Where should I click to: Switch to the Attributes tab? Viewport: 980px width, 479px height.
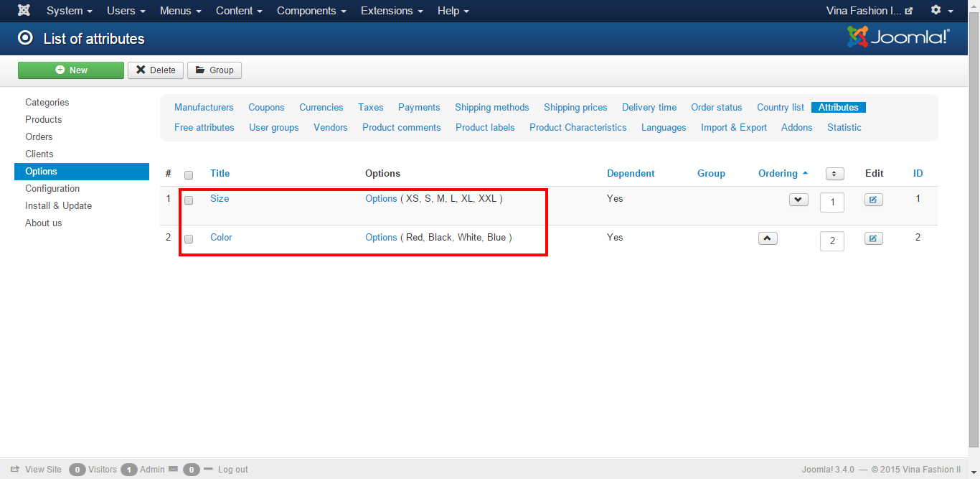pyautogui.click(x=838, y=107)
